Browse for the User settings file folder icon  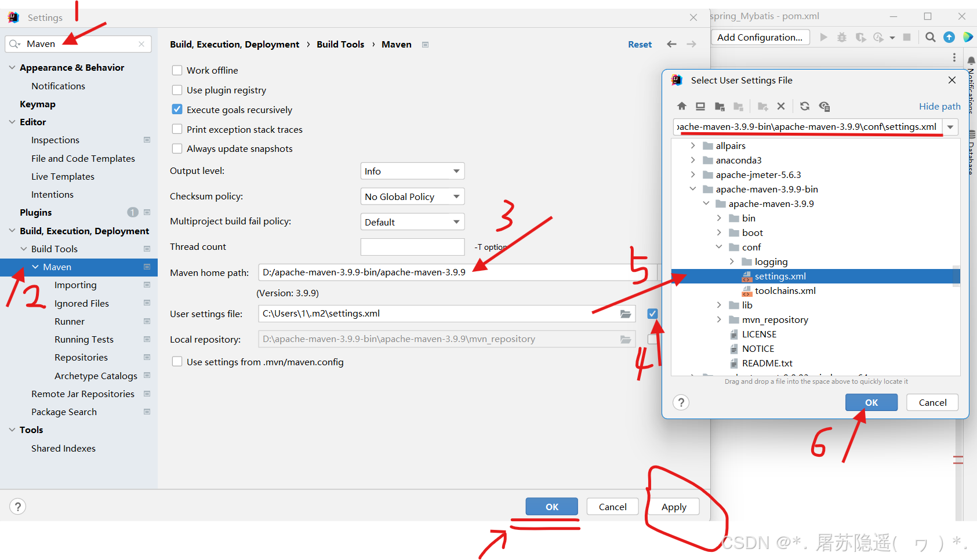pos(626,314)
